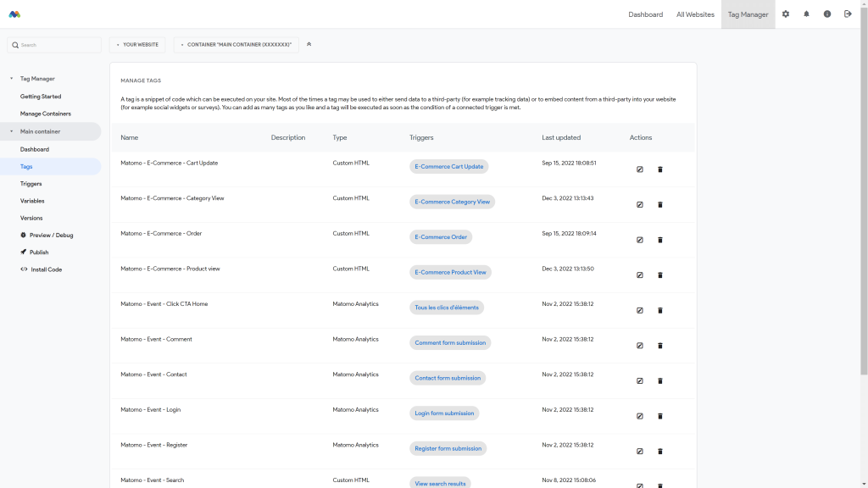Open All Websites in top navigation
Image resolution: width=868 pixels, height=488 pixels.
point(695,14)
